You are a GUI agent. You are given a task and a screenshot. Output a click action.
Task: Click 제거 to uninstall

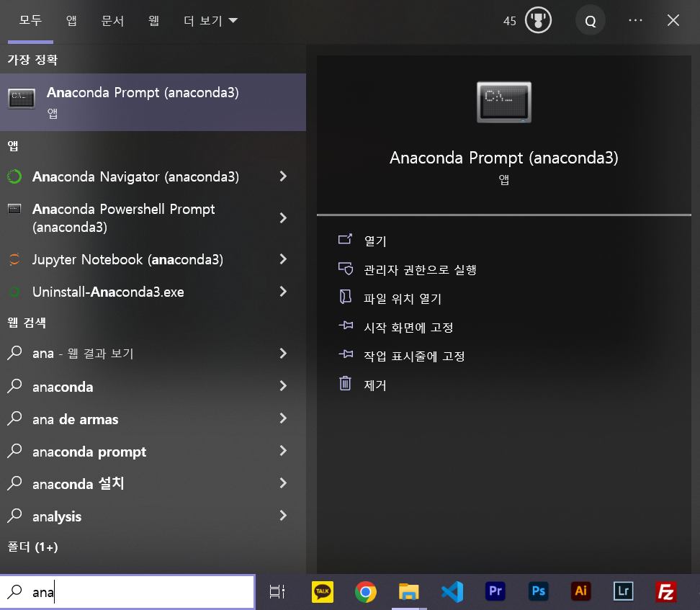point(375,385)
